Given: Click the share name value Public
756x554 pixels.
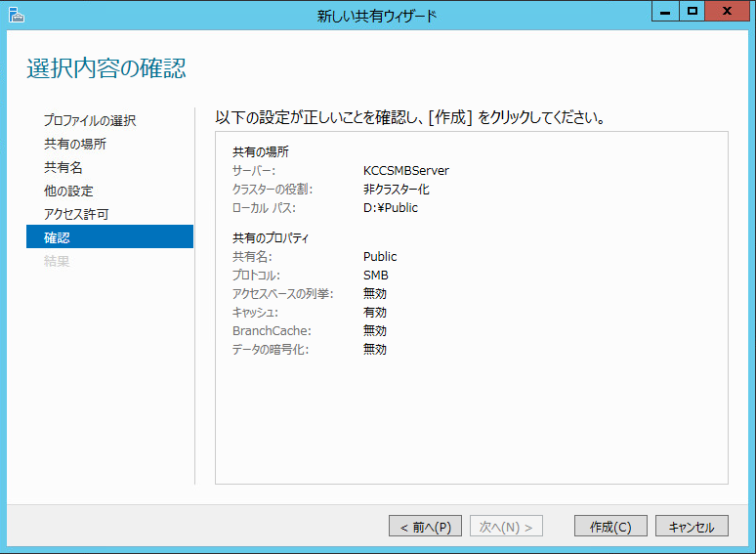Looking at the screenshot, I should point(380,257).
